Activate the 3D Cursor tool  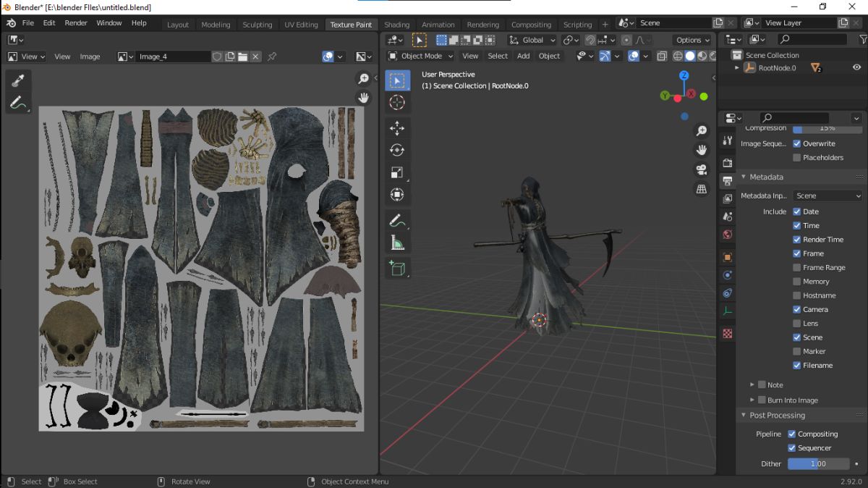click(397, 102)
